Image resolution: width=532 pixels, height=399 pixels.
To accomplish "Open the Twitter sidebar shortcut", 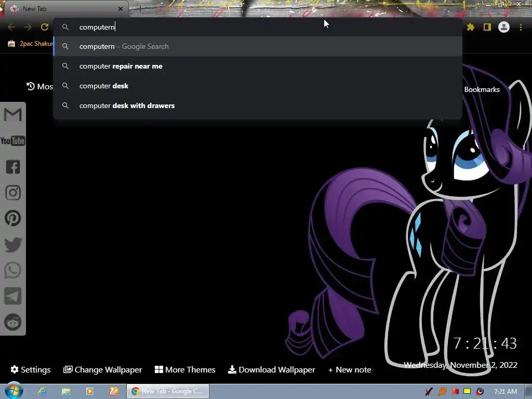I will 13,245.
